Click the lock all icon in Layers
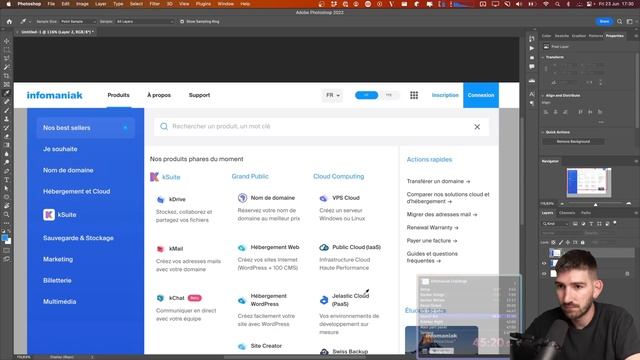 click(582, 242)
